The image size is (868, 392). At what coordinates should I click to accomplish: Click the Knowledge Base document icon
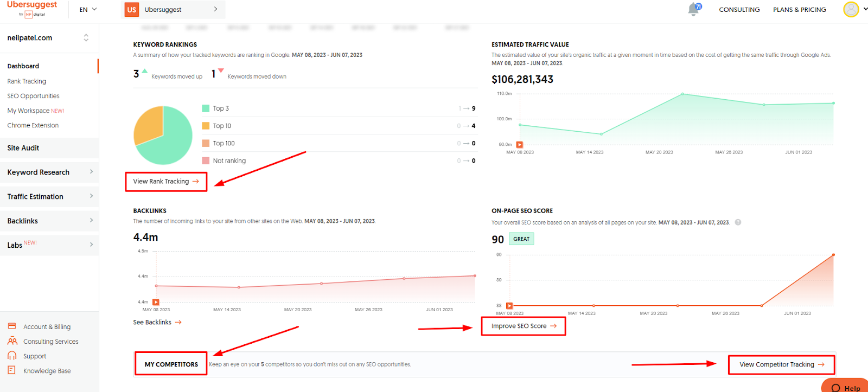pos(11,370)
